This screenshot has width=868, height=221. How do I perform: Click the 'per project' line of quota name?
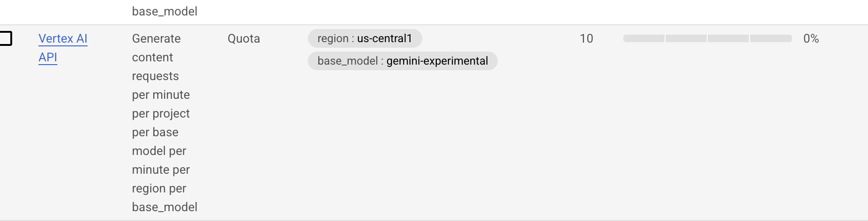[161, 113]
